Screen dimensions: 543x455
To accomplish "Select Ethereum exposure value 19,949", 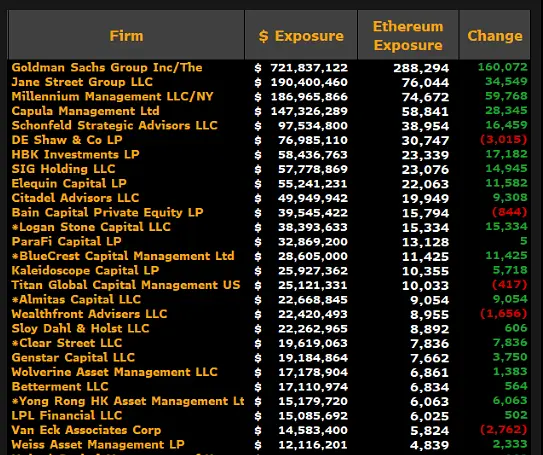I will [425, 198].
